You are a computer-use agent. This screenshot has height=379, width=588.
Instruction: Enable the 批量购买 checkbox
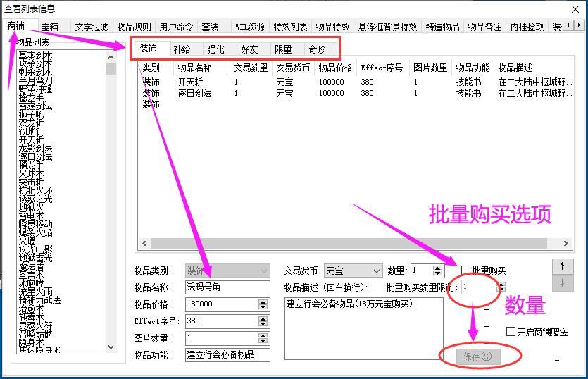tap(465, 271)
